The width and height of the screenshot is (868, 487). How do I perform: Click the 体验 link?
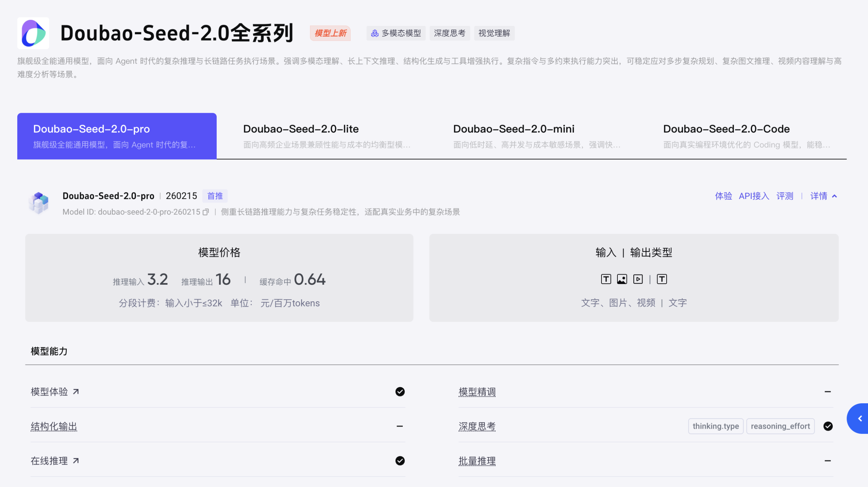(x=723, y=196)
